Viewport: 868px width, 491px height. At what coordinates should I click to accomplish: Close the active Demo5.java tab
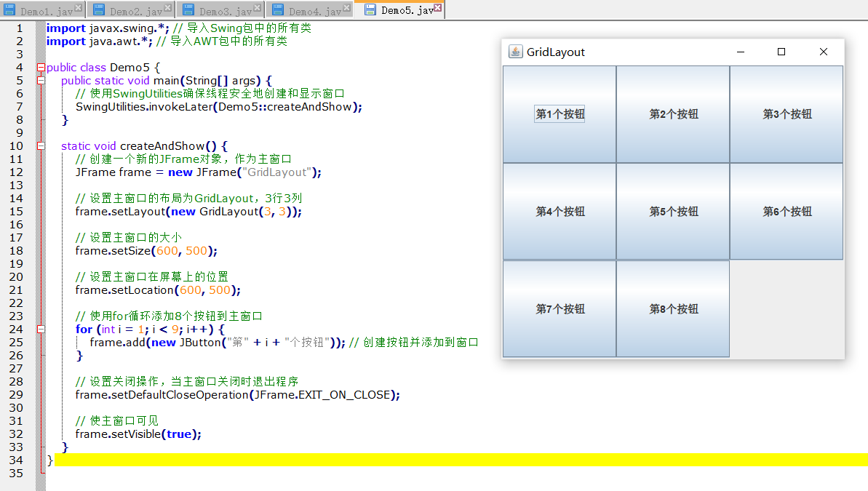coord(438,8)
